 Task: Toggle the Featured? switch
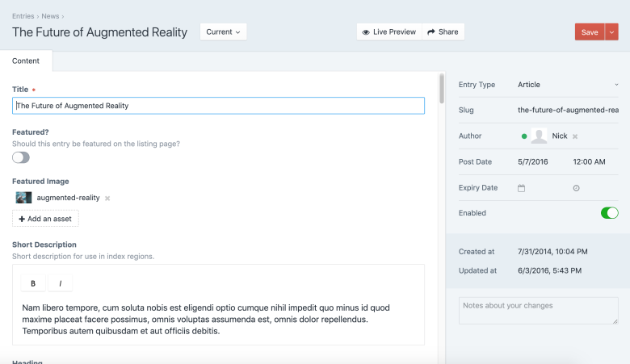[x=21, y=157]
